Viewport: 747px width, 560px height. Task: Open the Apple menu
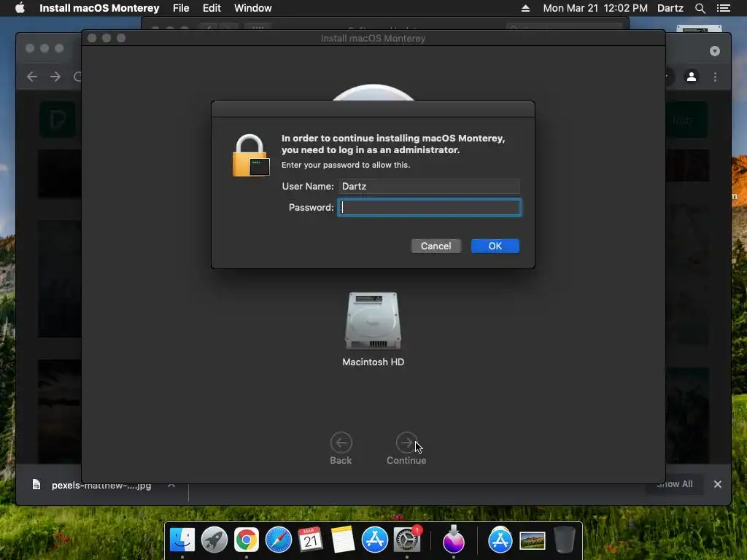[20, 8]
